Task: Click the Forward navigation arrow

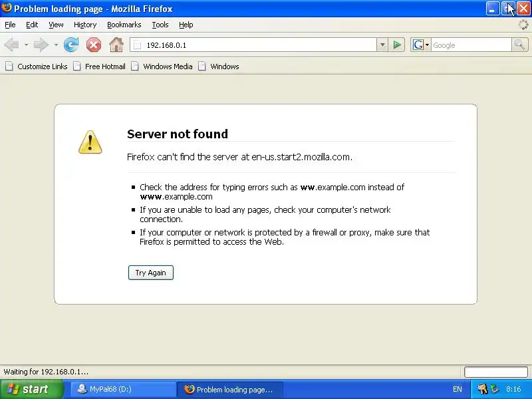Action: [x=41, y=45]
